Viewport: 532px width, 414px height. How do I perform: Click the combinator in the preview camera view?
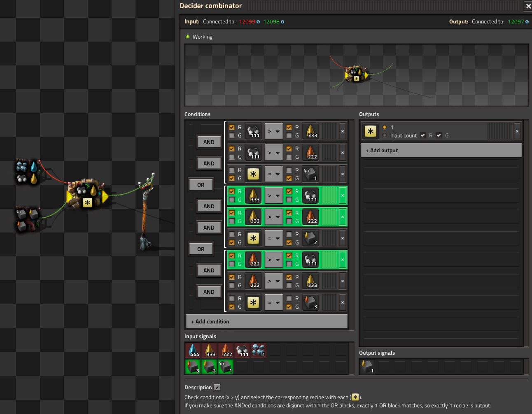[357, 74]
